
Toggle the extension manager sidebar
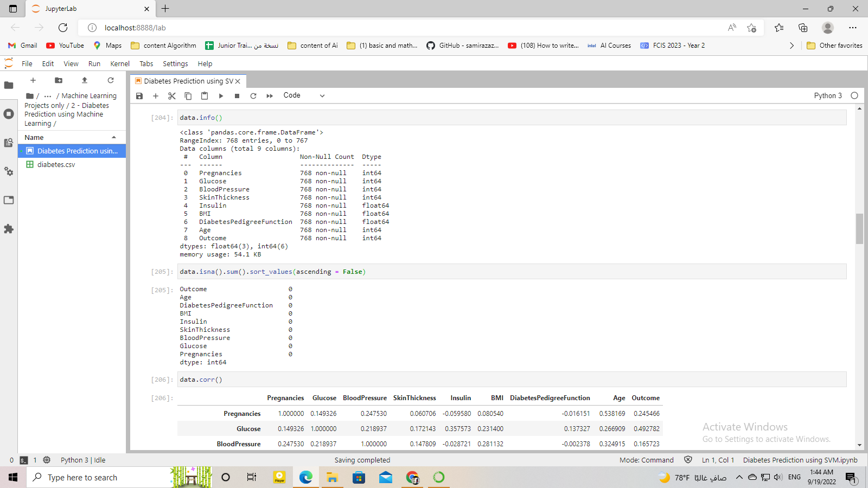point(9,229)
